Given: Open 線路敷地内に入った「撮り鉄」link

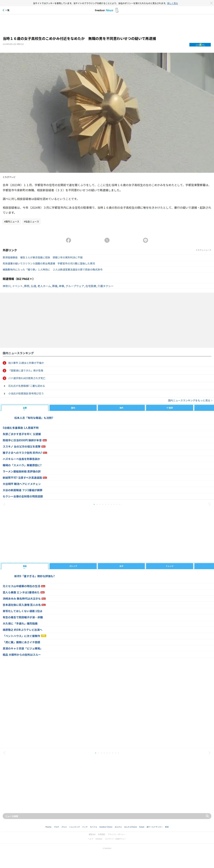Looking at the screenshot, I should [x=53, y=270].
